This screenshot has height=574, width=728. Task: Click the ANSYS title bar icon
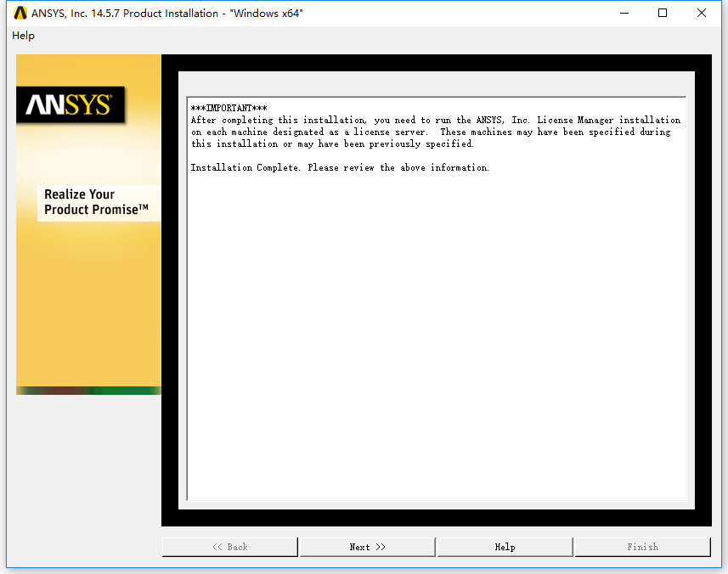tap(20, 13)
